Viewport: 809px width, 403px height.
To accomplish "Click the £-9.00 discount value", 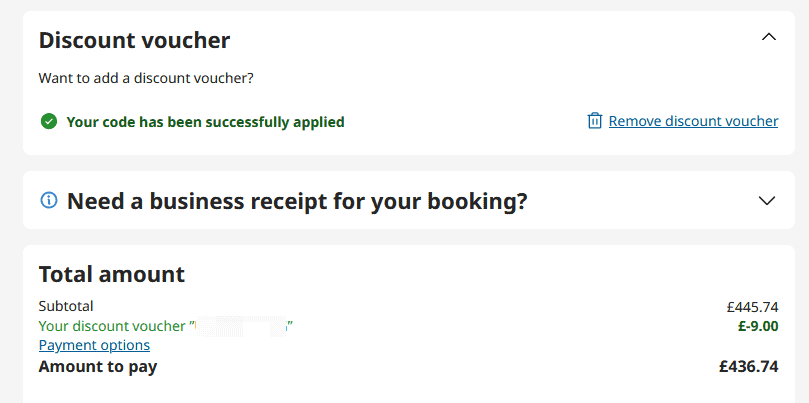I will [x=758, y=326].
